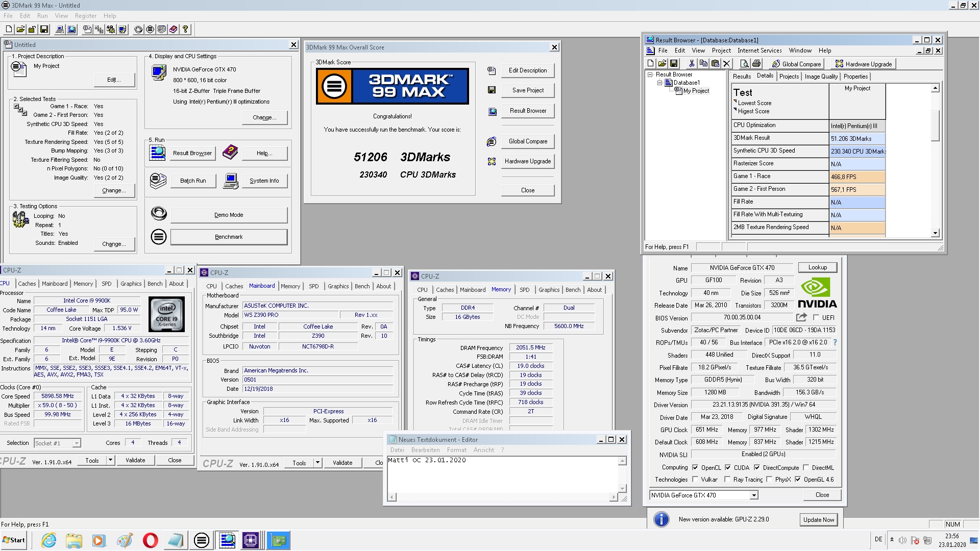Open Opera from the taskbar

click(x=150, y=540)
